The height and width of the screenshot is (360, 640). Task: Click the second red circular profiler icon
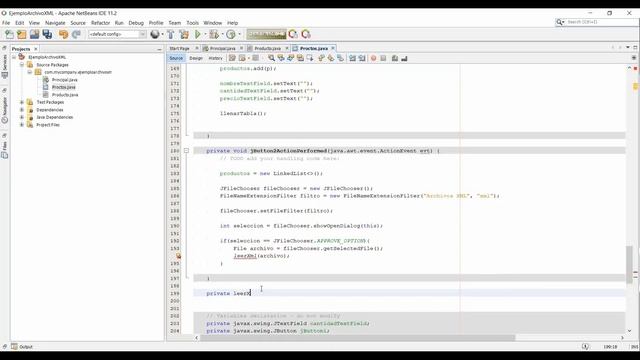pos(306,34)
